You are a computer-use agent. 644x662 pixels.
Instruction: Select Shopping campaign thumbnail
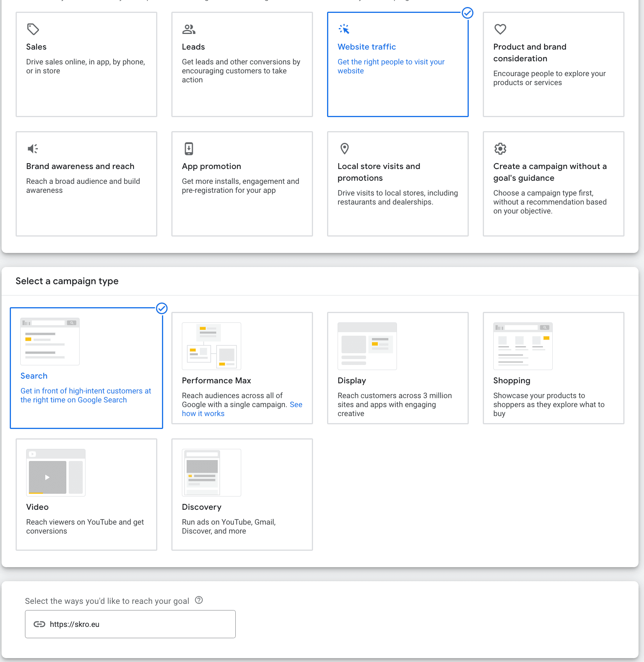(523, 346)
